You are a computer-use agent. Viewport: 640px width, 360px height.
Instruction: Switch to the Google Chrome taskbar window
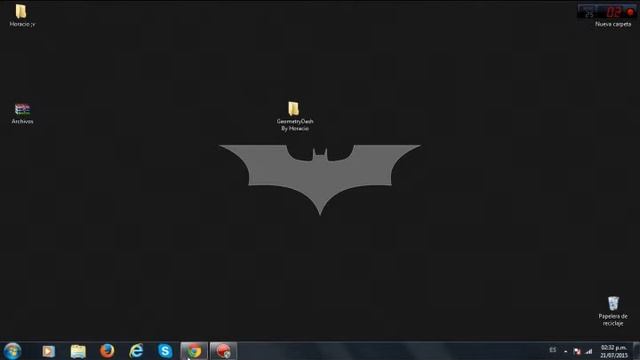coord(194,351)
